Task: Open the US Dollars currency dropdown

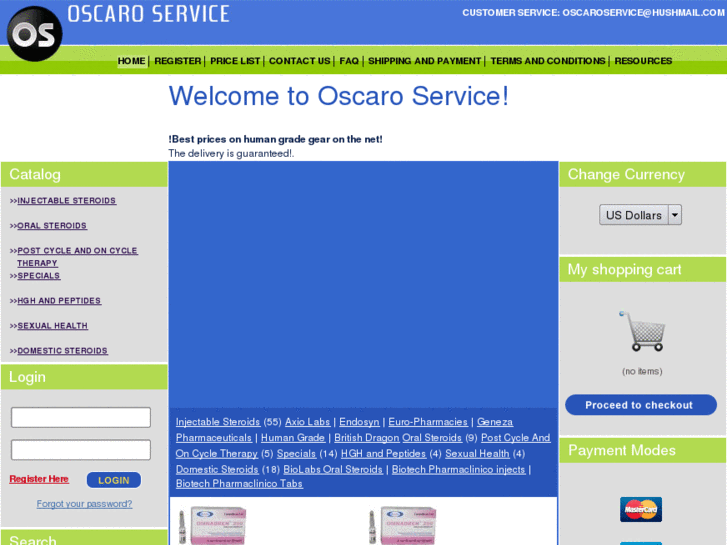Action: point(640,215)
